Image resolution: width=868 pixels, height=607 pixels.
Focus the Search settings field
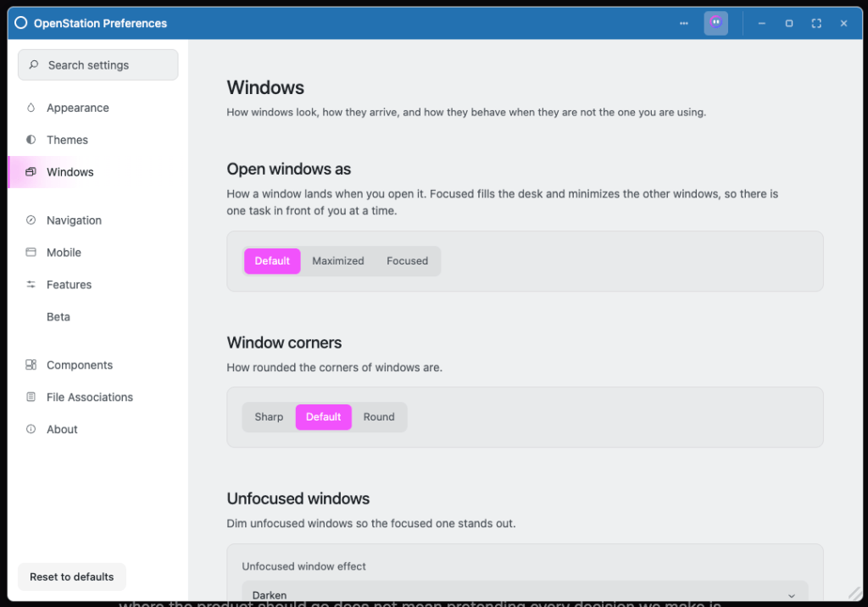coord(98,64)
